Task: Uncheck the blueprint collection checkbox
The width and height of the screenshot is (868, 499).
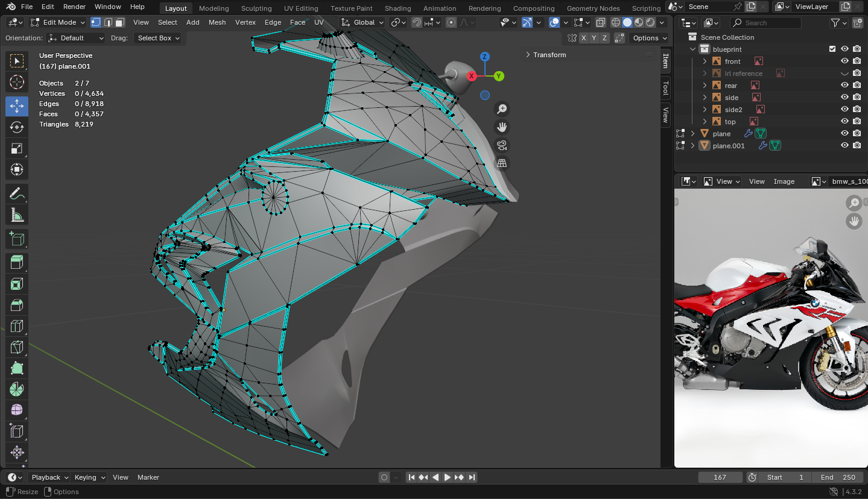Action: coord(832,49)
